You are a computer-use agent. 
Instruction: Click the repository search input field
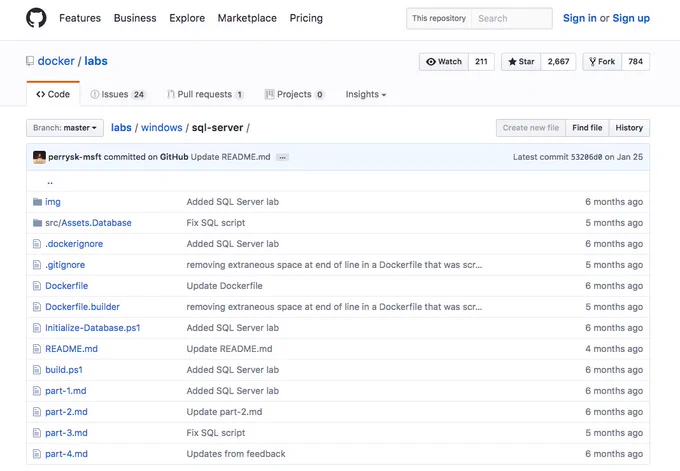point(512,19)
